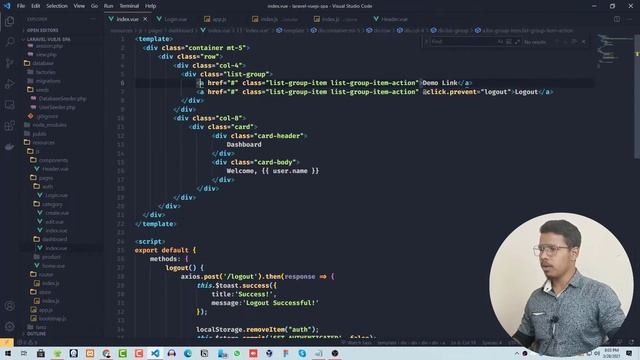Open the editor more actions ellipsis
640x360 pixels.
630,19
